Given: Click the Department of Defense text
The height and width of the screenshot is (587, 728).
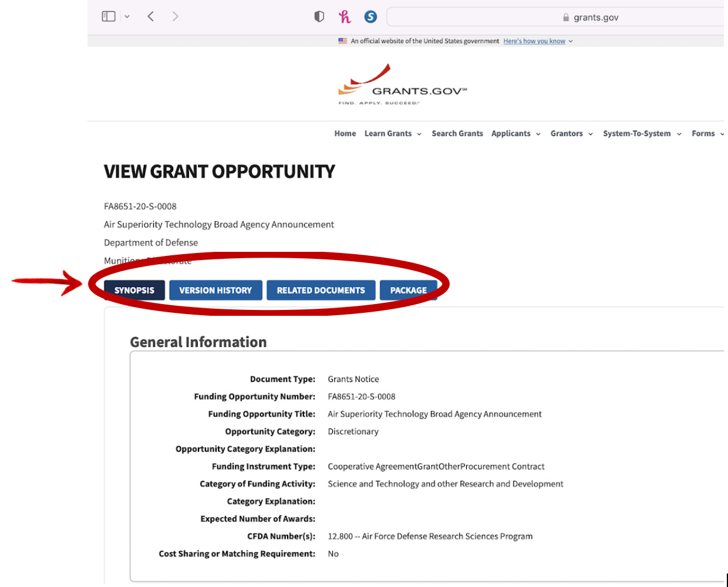Looking at the screenshot, I should [151, 242].
